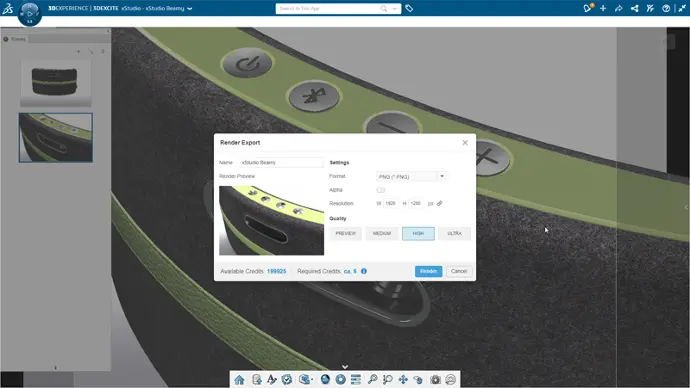Click the Cancel button
690x388 pixels.
tap(459, 271)
